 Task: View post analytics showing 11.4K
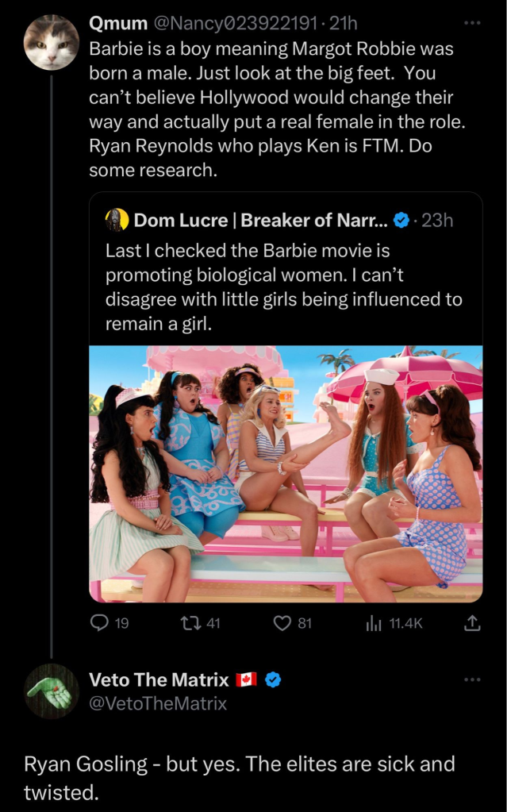tap(374, 624)
